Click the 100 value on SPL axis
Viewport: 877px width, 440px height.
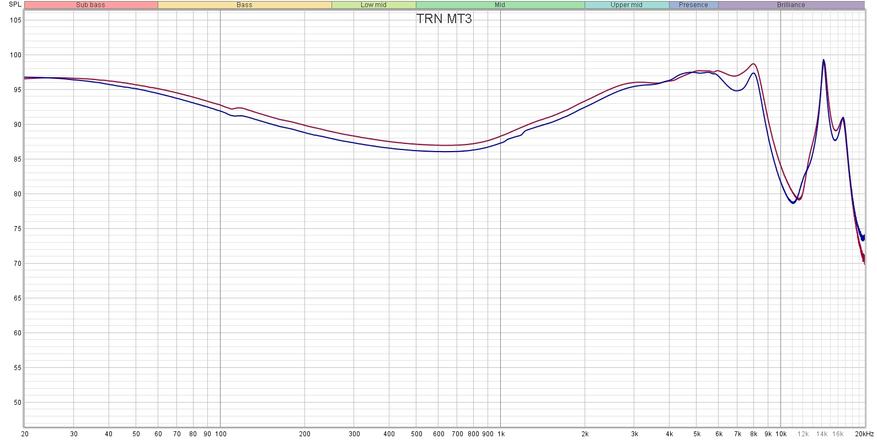(x=15, y=55)
